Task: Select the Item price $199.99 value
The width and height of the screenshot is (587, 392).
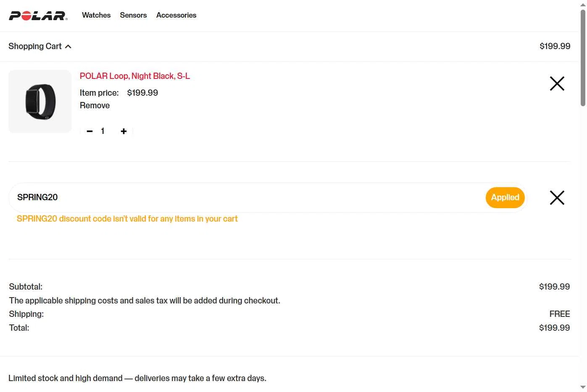Action: (142, 93)
